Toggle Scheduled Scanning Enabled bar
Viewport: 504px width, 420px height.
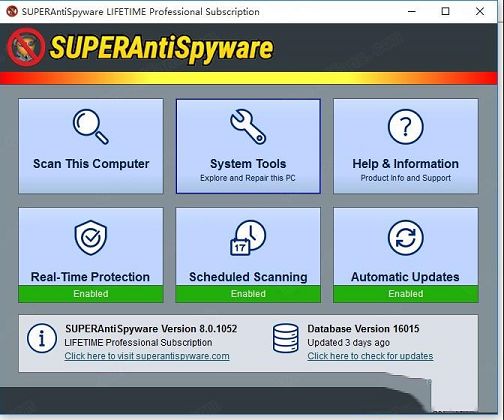(248, 294)
